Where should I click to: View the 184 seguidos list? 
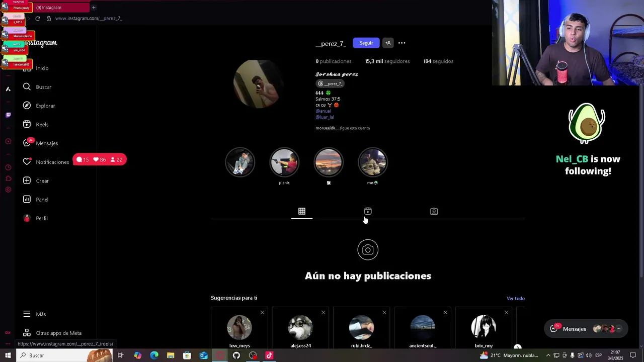pyautogui.click(x=438, y=61)
